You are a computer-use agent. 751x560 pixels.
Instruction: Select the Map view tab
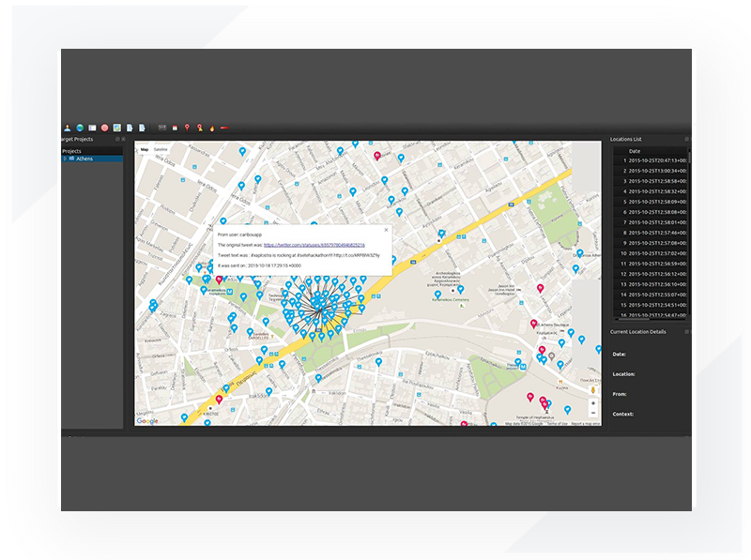(145, 148)
